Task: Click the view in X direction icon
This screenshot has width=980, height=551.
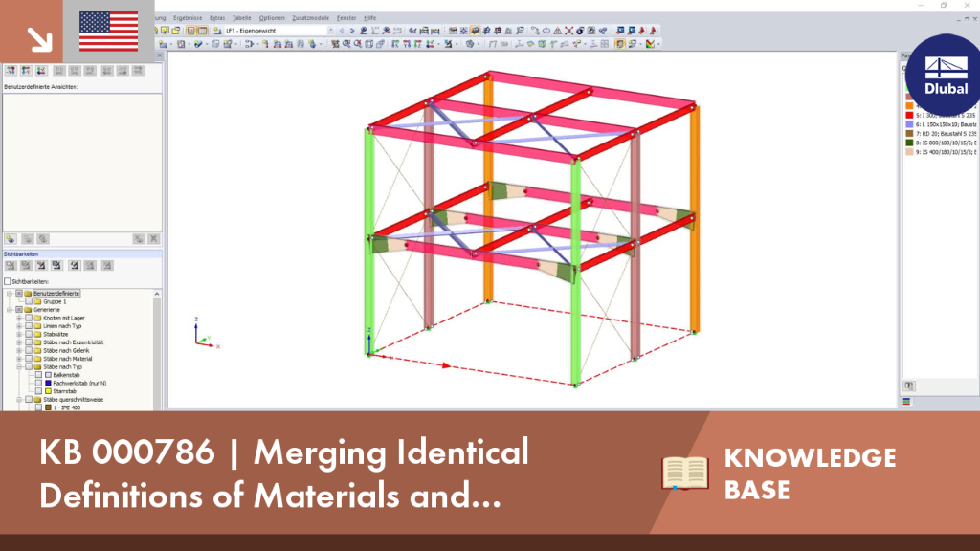Action: pos(395,44)
